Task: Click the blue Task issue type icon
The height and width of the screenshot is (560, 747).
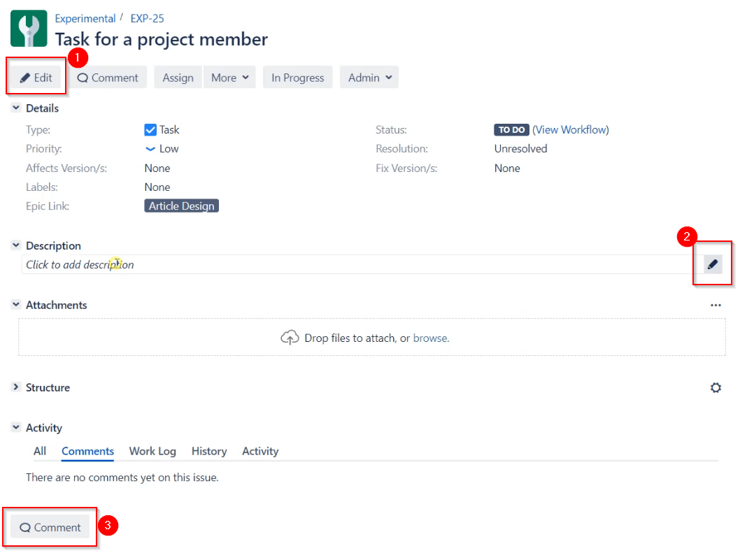Action: click(150, 129)
